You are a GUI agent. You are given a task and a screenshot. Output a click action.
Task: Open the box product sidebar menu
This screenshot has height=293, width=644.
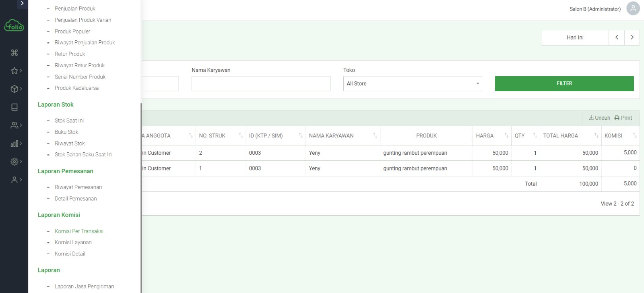coord(15,89)
